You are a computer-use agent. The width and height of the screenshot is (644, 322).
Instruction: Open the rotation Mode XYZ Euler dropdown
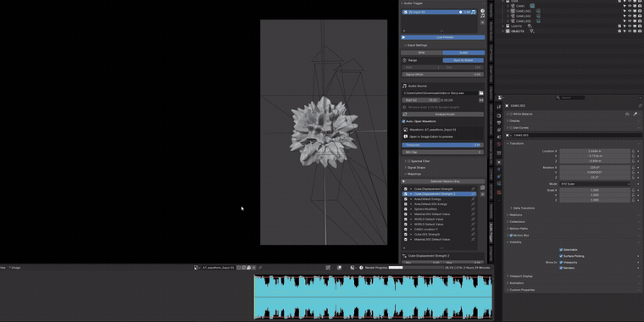[x=595, y=184]
